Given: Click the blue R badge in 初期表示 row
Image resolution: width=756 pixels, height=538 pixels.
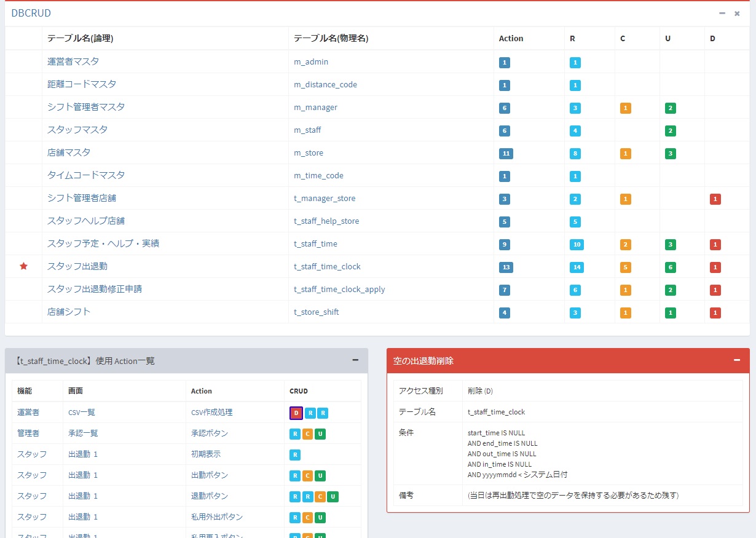Looking at the screenshot, I should [x=295, y=454].
